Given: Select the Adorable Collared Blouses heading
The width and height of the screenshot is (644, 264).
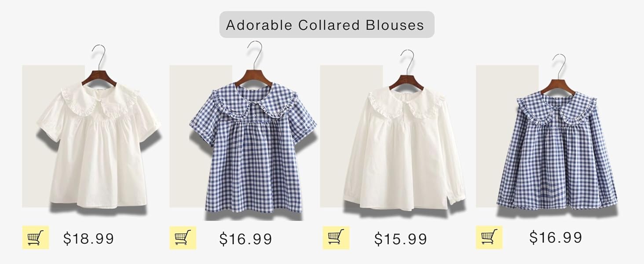Looking at the screenshot, I should click(x=325, y=25).
